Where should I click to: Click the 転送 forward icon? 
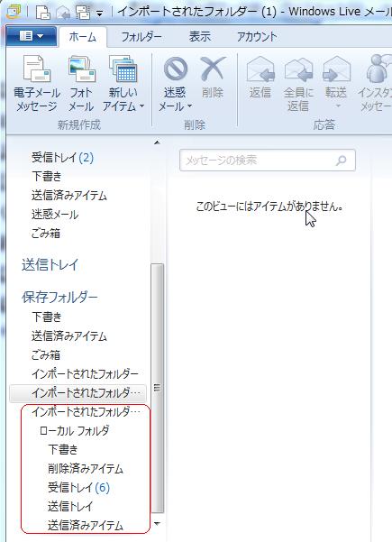pyautogui.click(x=336, y=69)
